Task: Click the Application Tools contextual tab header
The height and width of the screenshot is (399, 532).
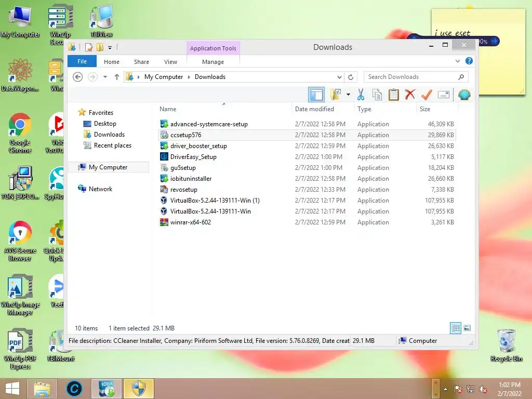Action: coord(213,48)
